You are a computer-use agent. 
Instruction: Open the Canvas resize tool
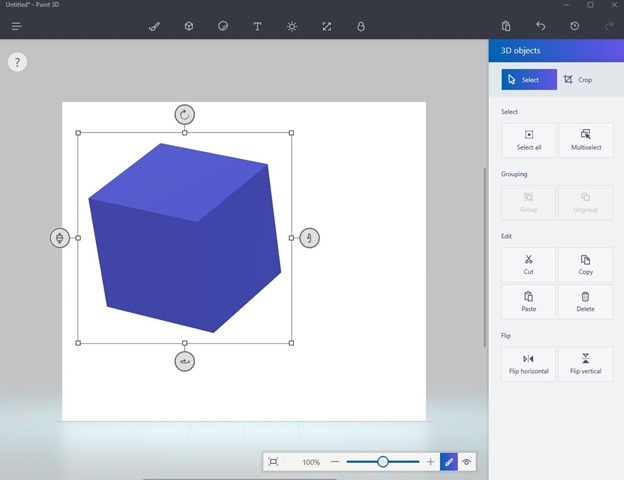pos(326,26)
